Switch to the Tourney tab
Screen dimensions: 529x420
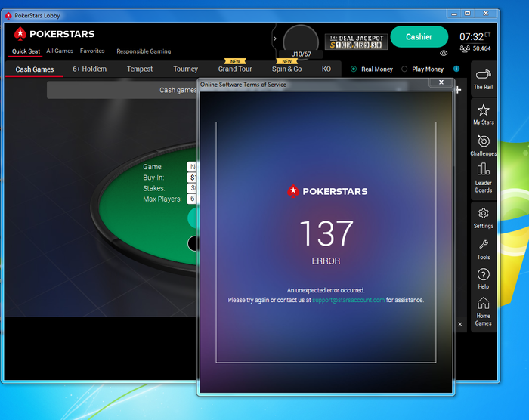coord(185,69)
